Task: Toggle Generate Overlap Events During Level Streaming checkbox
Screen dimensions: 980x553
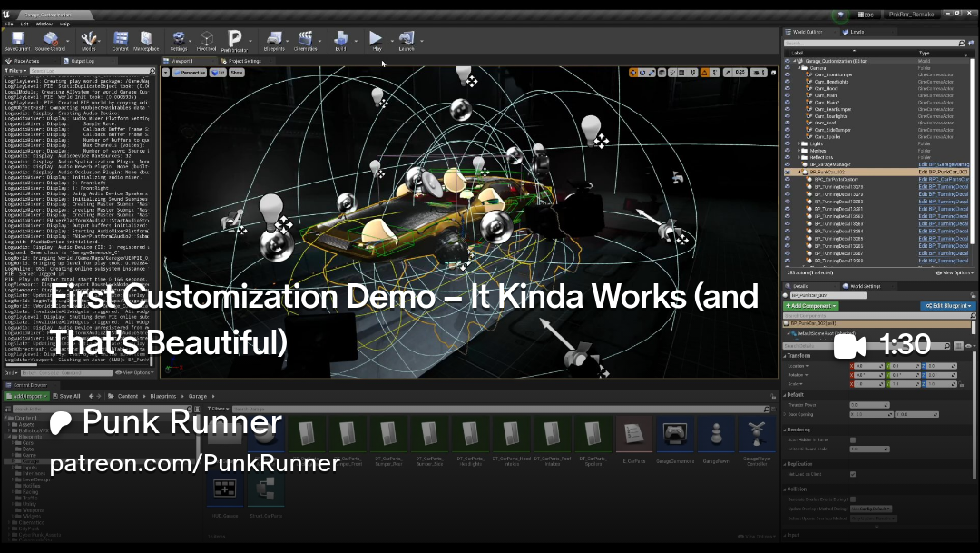Action: [x=853, y=499]
